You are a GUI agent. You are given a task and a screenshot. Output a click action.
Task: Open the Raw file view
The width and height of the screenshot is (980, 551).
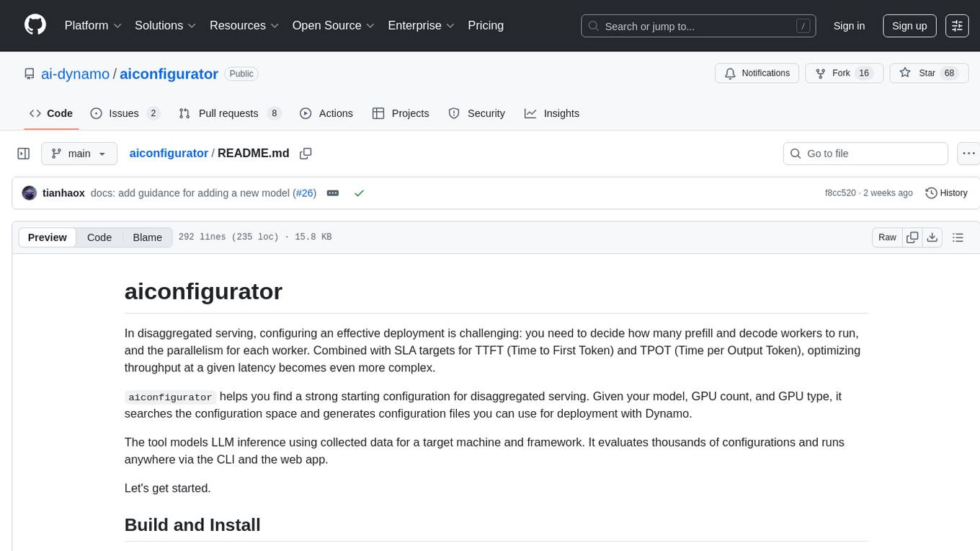(x=887, y=237)
